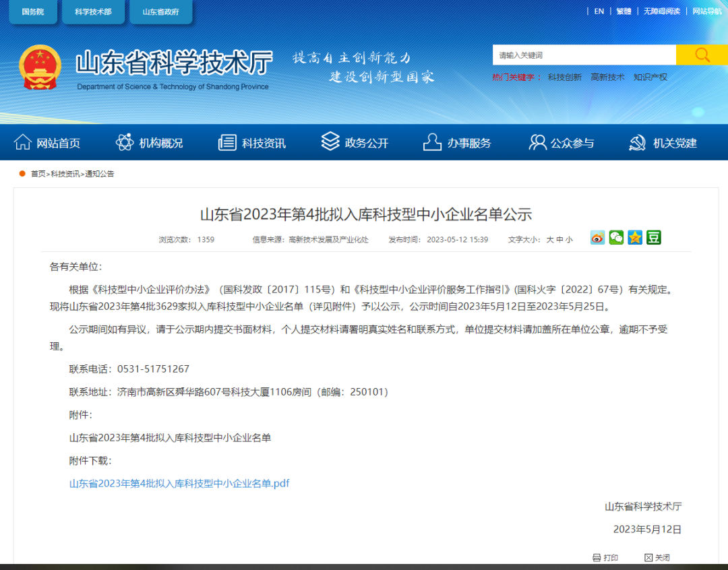Select the 科学技术部 top tab
This screenshot has height=570, width=728.
pos(93,12)
